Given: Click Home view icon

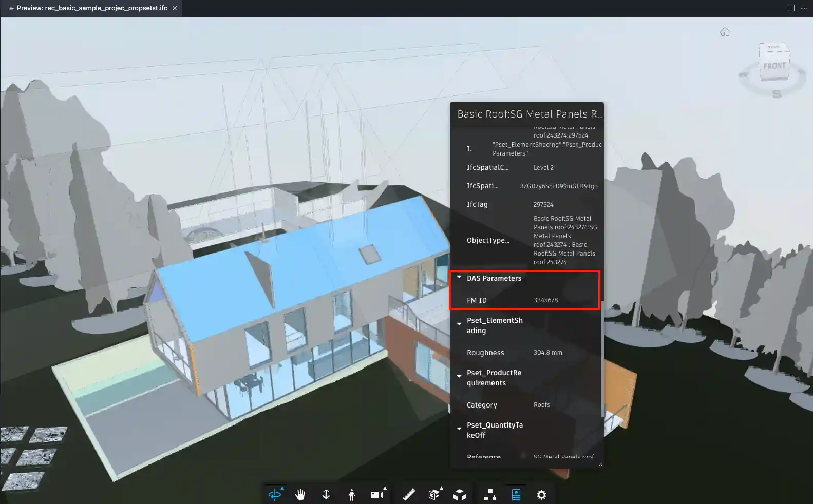Looking at the screenshot, I should coord(725,32).
